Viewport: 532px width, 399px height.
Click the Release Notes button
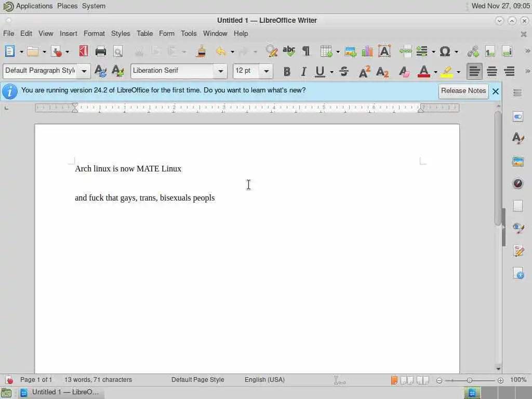point(463,91)
